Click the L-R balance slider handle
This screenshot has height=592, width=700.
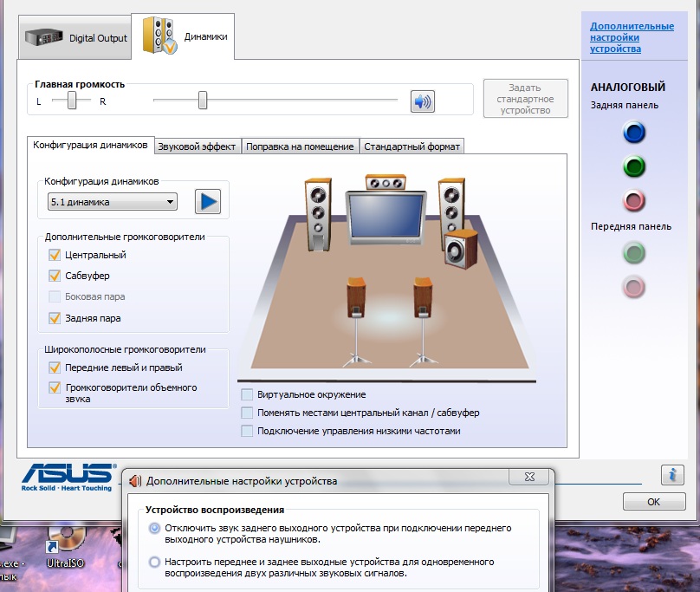72,100
